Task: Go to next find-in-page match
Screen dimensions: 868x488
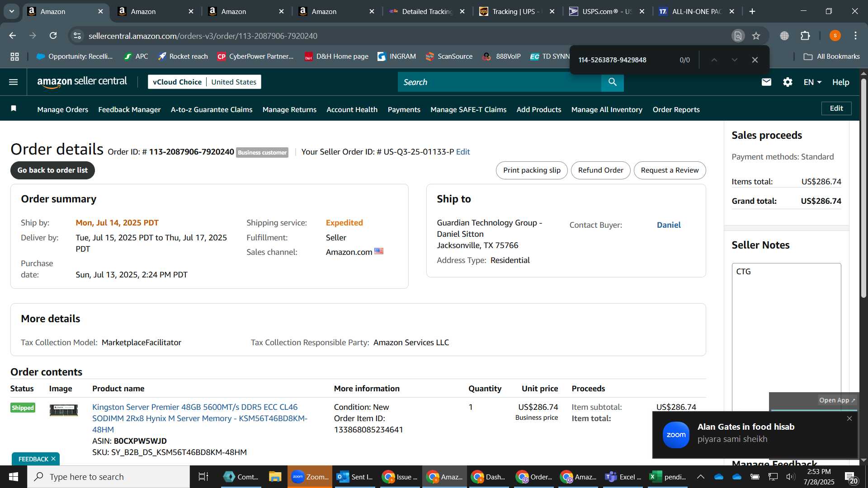Action: [735, 60]
